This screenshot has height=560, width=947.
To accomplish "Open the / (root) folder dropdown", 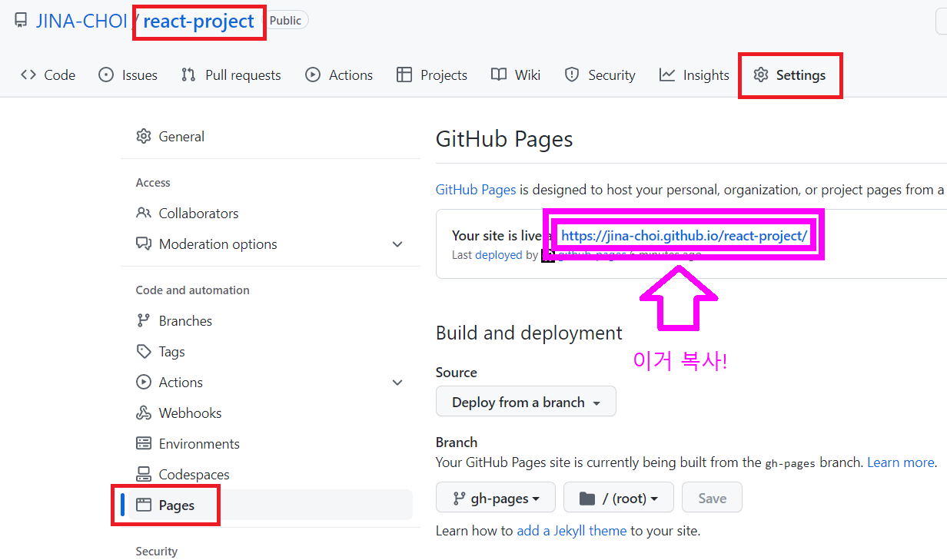I will pyautogui.click(x=619, y=497).
